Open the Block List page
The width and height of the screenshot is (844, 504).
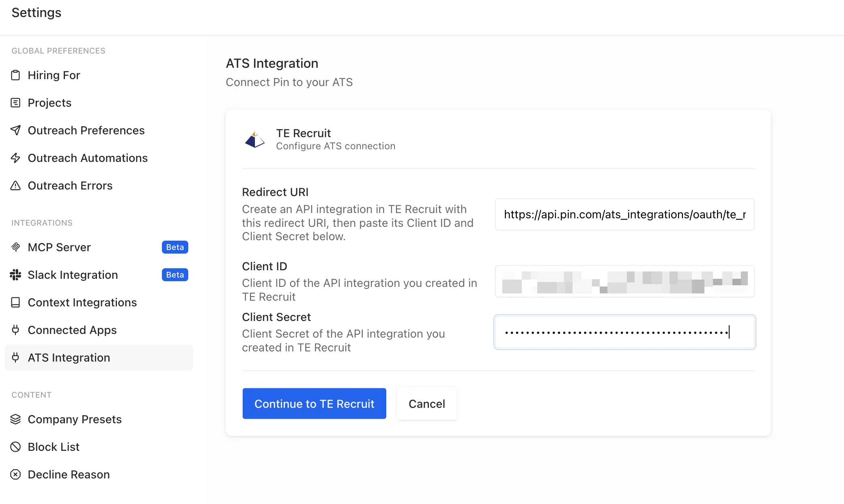click(99, 447)
